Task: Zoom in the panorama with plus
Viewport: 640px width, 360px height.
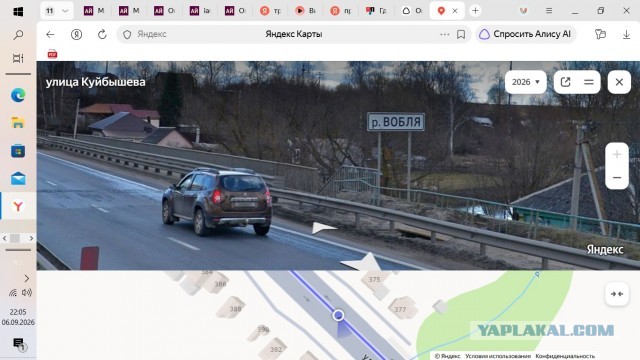Action: coord(617,154)
